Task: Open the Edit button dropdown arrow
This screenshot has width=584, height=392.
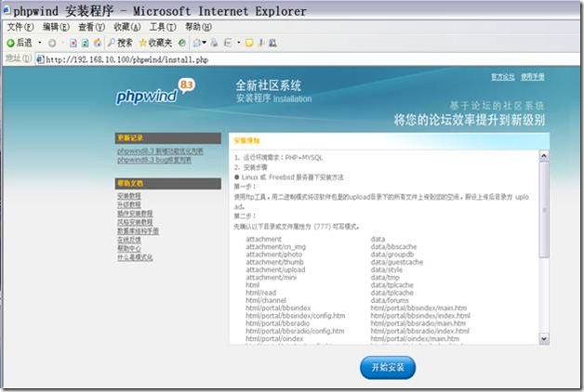Action: 238,43
